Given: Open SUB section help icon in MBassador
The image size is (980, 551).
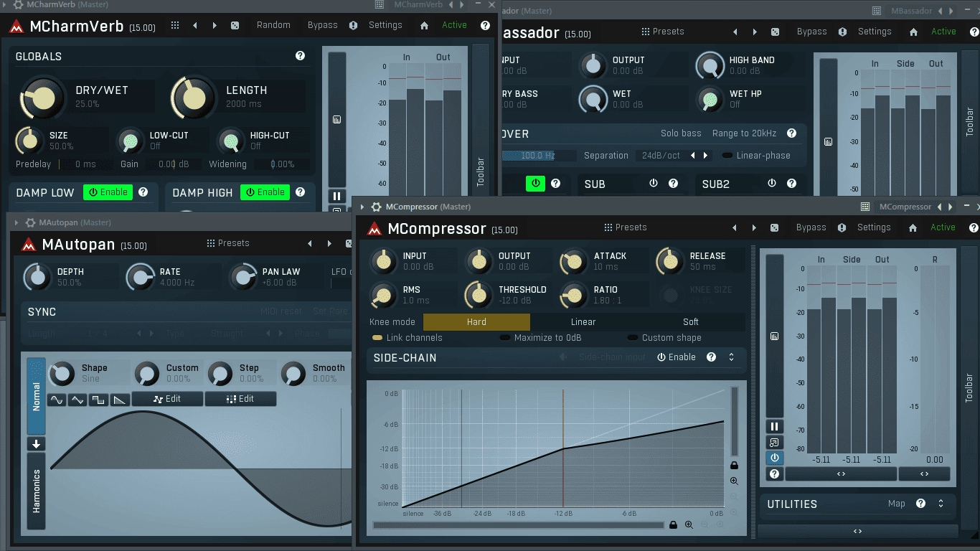Looking at the screenshot, I should pos(673,184).
